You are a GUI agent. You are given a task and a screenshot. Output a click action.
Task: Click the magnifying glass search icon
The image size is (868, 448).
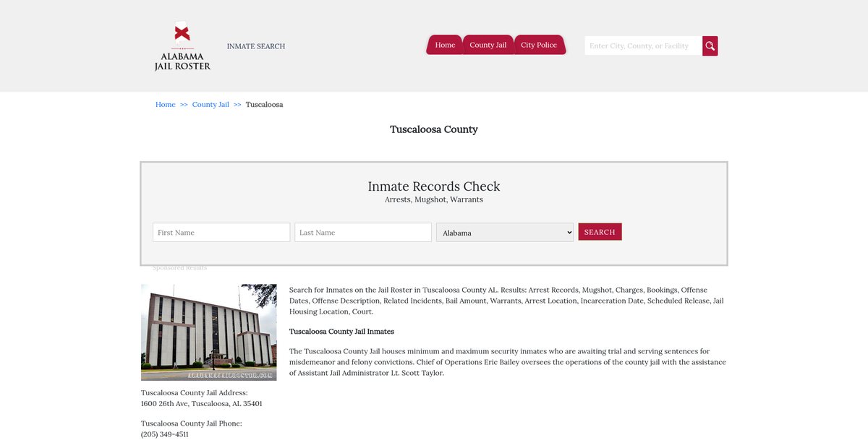click(710, 46)
